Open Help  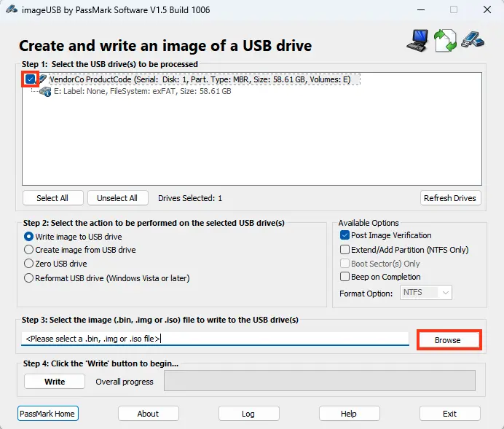350,414
